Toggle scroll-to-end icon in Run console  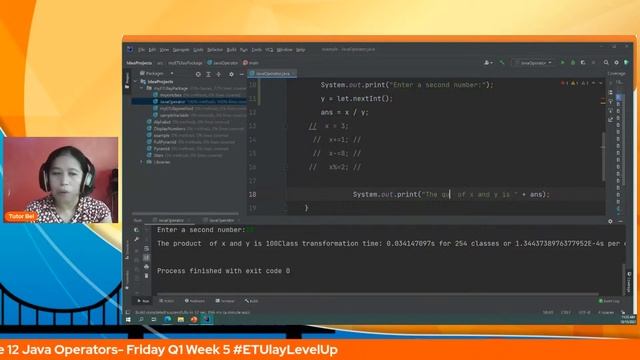147,257
